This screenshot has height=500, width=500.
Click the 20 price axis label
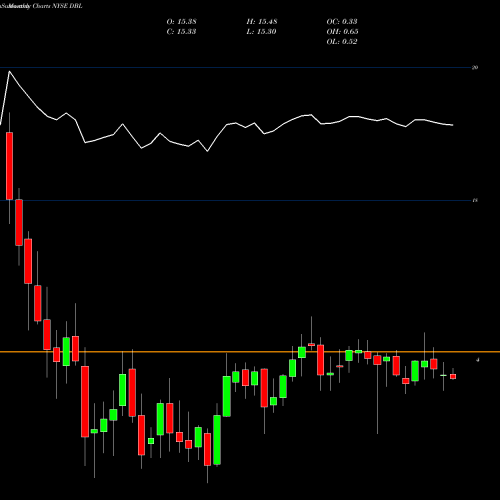click(x=475, y=67)
